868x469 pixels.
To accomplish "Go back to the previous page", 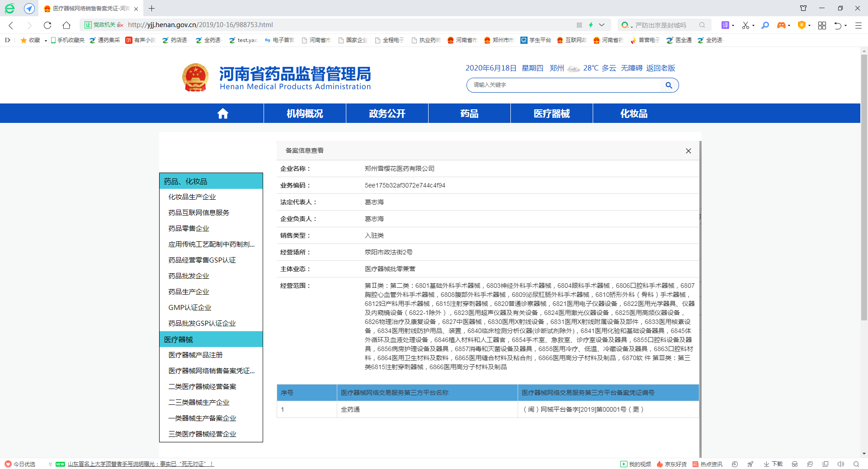I will [11, 25].
